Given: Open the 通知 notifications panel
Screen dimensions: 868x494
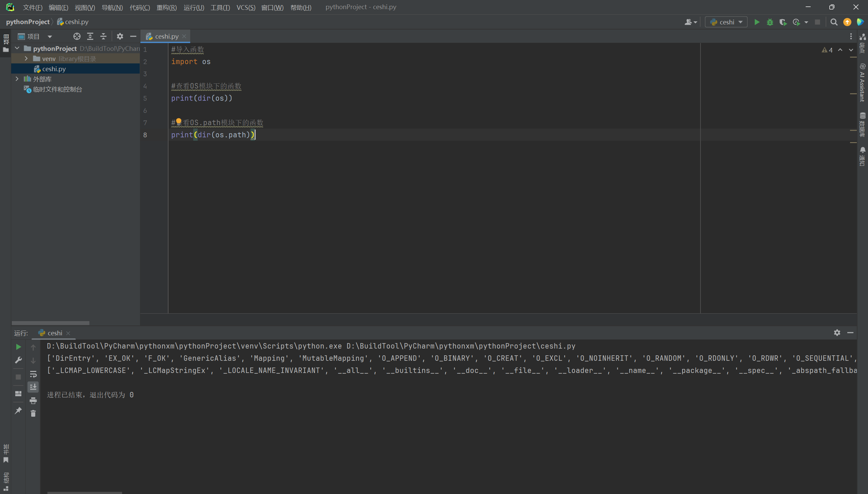Looking at the screenshot, I should pyautogui.click(x=862, y=156).
